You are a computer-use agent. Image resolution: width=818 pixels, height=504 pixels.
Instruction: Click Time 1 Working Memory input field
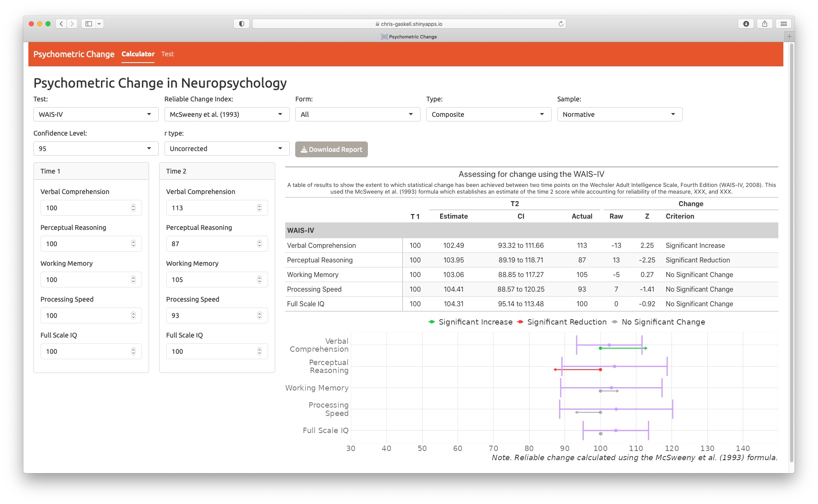click(91, 280)
